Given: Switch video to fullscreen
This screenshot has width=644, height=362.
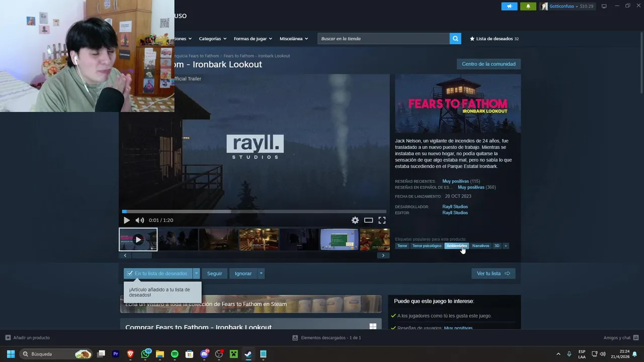Looking at the screenshot, I should click(x=382, y=220).
